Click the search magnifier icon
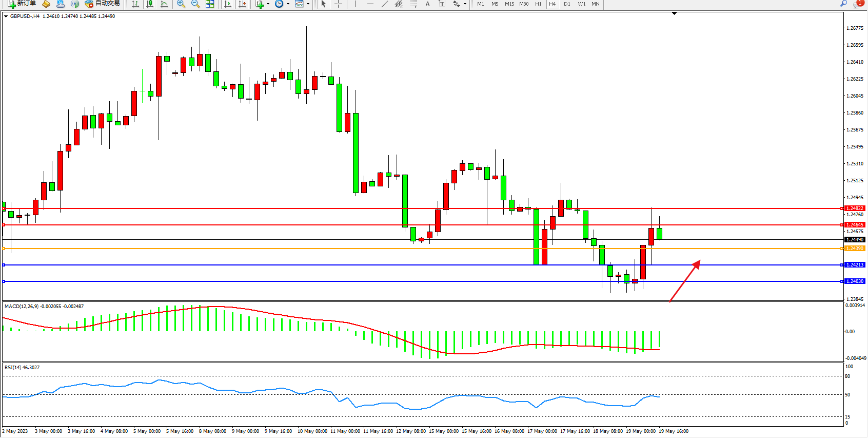 843,4
